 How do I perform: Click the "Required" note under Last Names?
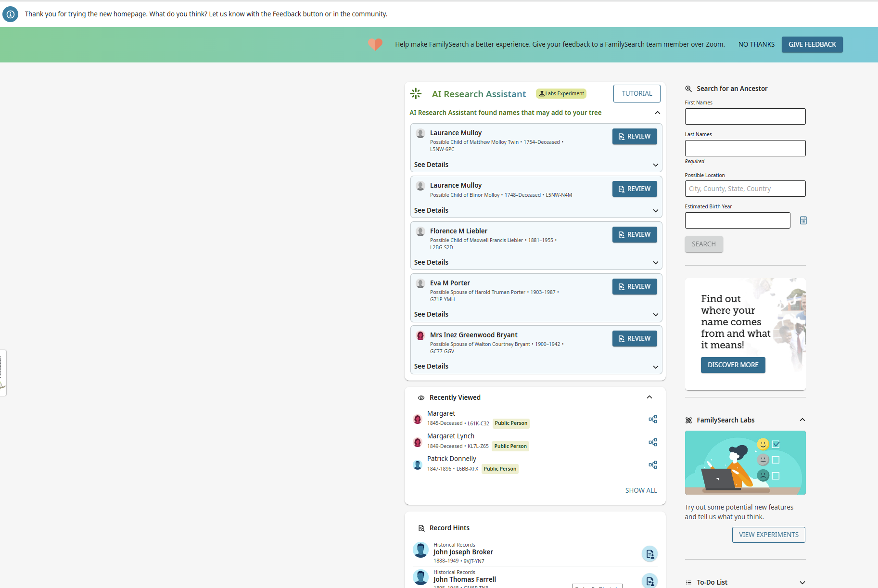pos(694,161)
